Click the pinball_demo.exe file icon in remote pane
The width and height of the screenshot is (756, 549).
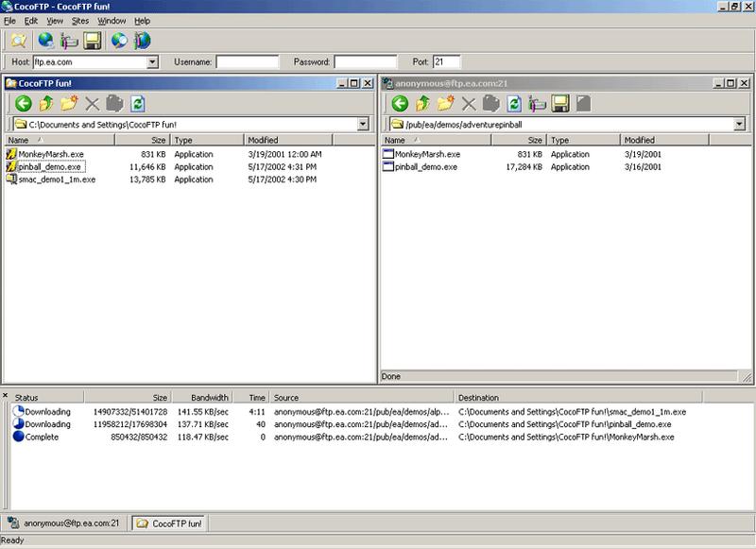coord(388,166)
